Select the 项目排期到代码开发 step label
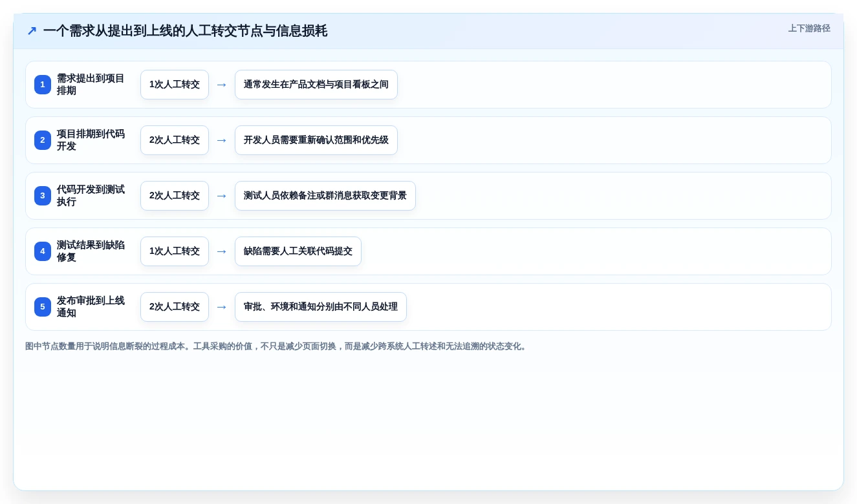This screenshot has height=504, width=857. click(91, 140)
